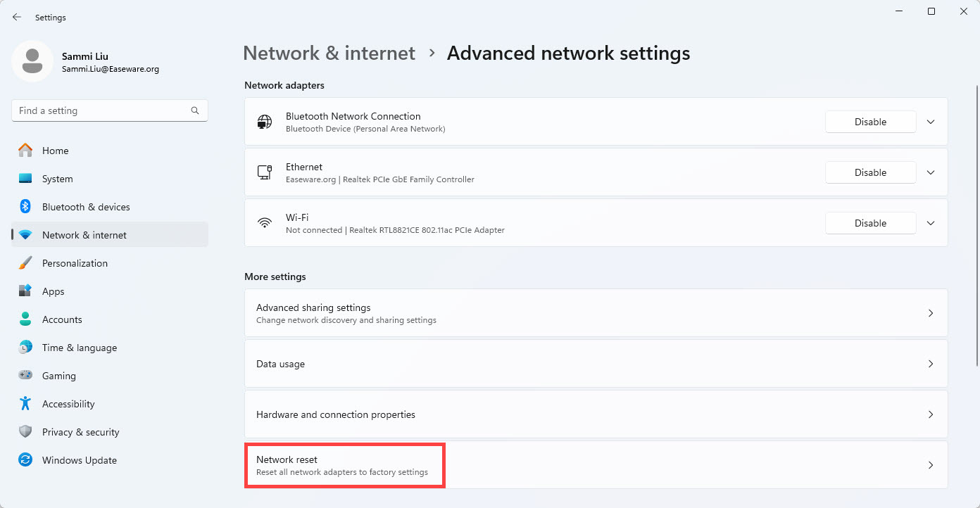Click the search magnifier icon

[195, 110]
